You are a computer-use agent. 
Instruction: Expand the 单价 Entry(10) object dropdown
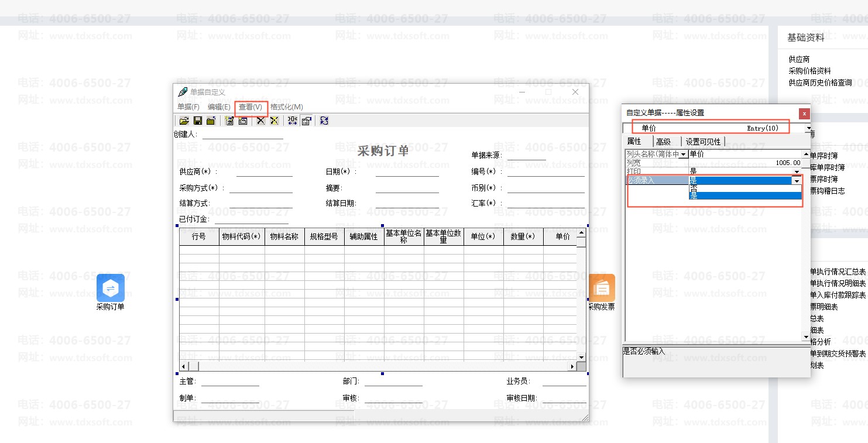pos(809,128)
